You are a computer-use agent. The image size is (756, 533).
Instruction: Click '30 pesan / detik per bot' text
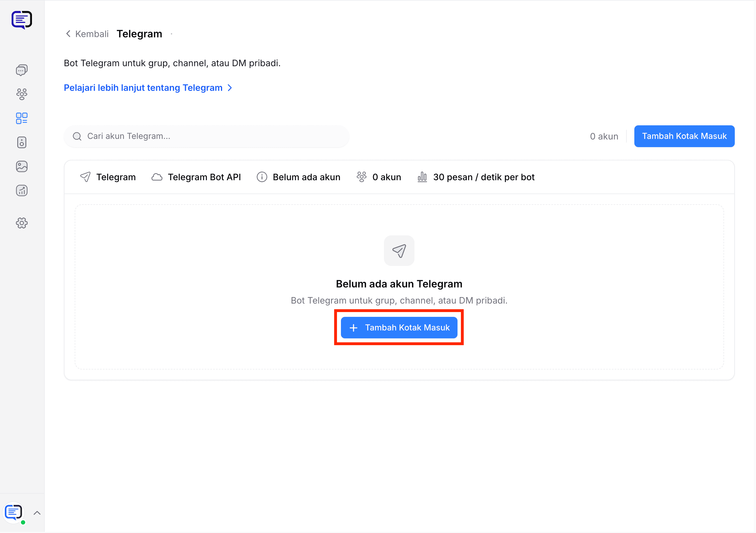(x=484, y=177)
